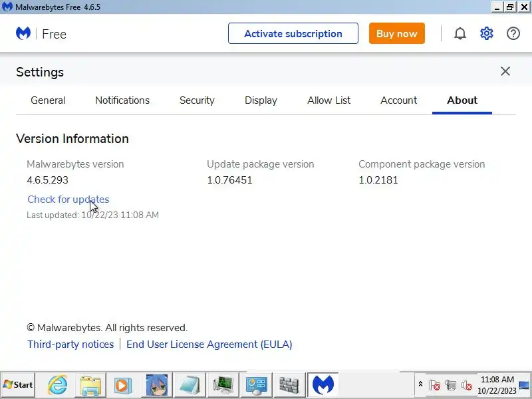
Task: Click the settings gear icon
Action: click(487, 34)
